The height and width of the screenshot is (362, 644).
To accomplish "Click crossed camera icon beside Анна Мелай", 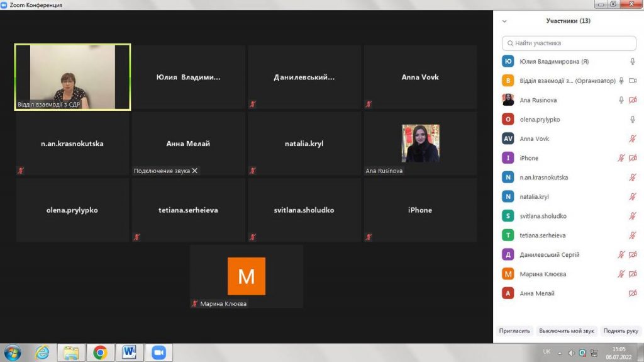I will point(633,293).
